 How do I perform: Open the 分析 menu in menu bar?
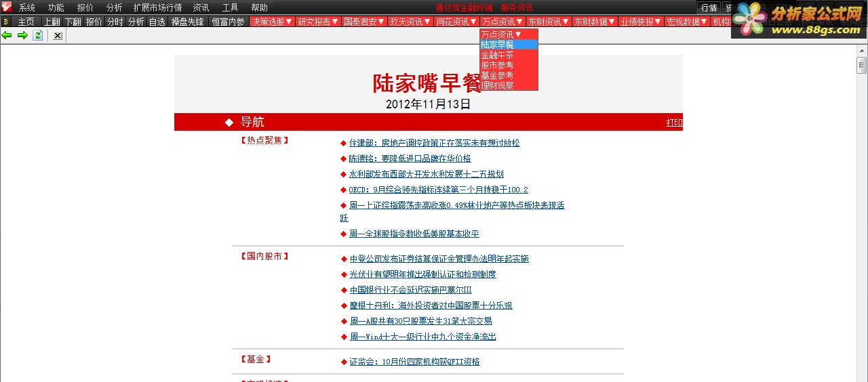coord(115,7)
